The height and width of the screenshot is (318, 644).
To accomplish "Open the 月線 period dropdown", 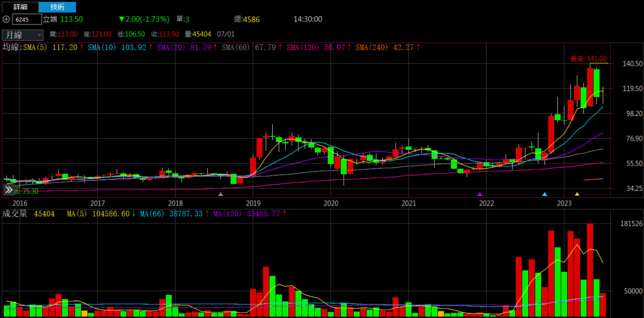I will (23, 35).
